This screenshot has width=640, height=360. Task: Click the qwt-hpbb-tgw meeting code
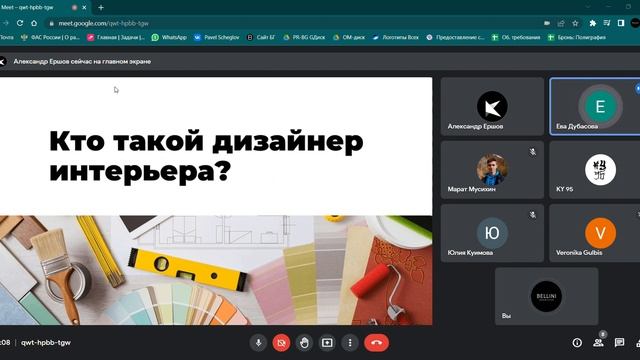(x=46, y=342)
